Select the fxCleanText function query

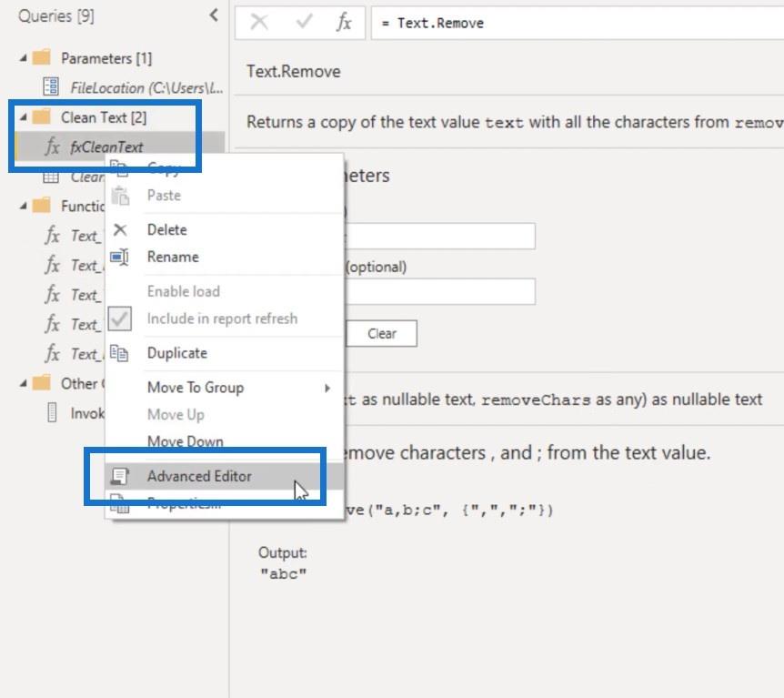coord(106,147)
